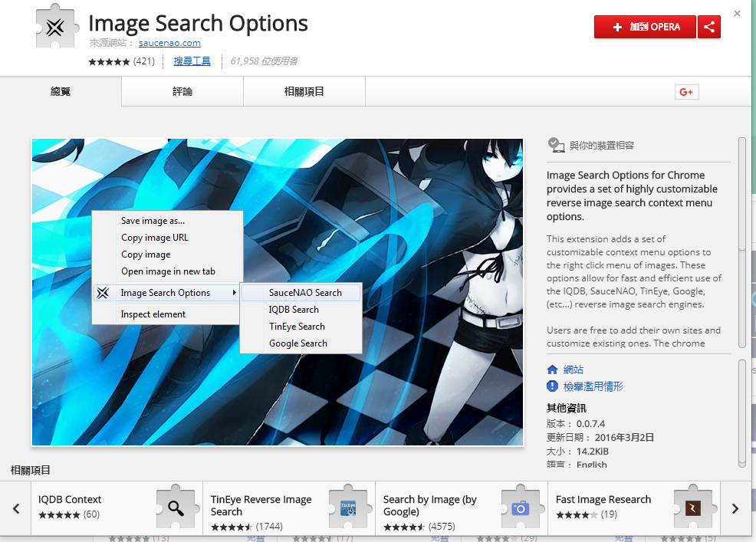The height and width of the screenshot is (542, 756).
Task: Click the 與你的裝置相容 compatibility text
Action: click(601, 145)
